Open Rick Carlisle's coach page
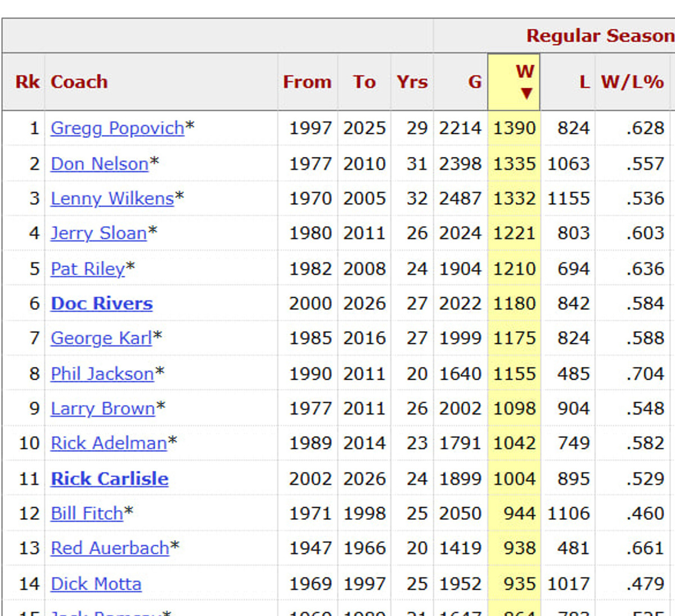The width and height of the screenshot is (675, 616). 110,479
